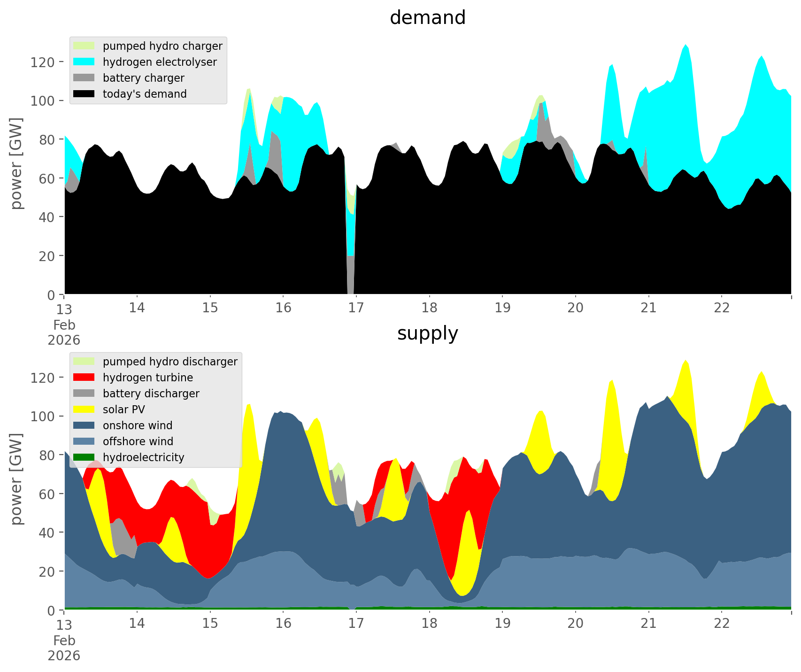Click the red hydrogen turbine legend swatch
The image size is (801, 672).
click(x=84, y=378)
